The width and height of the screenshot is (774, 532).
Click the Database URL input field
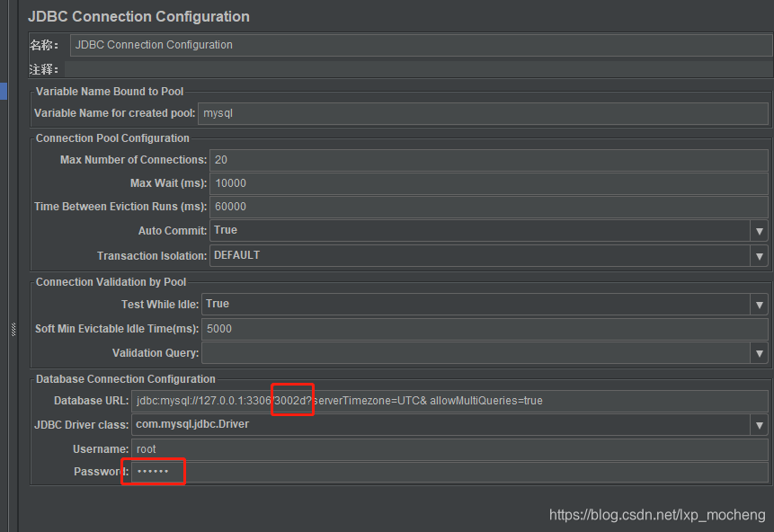click(x=449, y=401)
